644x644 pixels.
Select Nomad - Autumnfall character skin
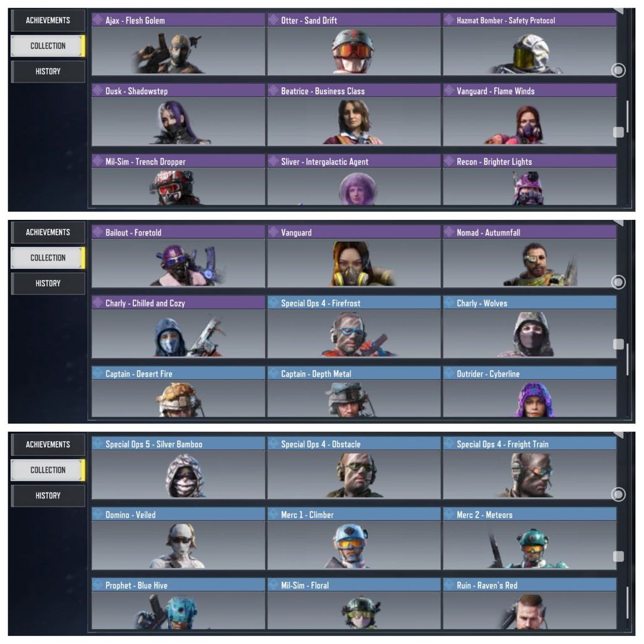[529, 256]
